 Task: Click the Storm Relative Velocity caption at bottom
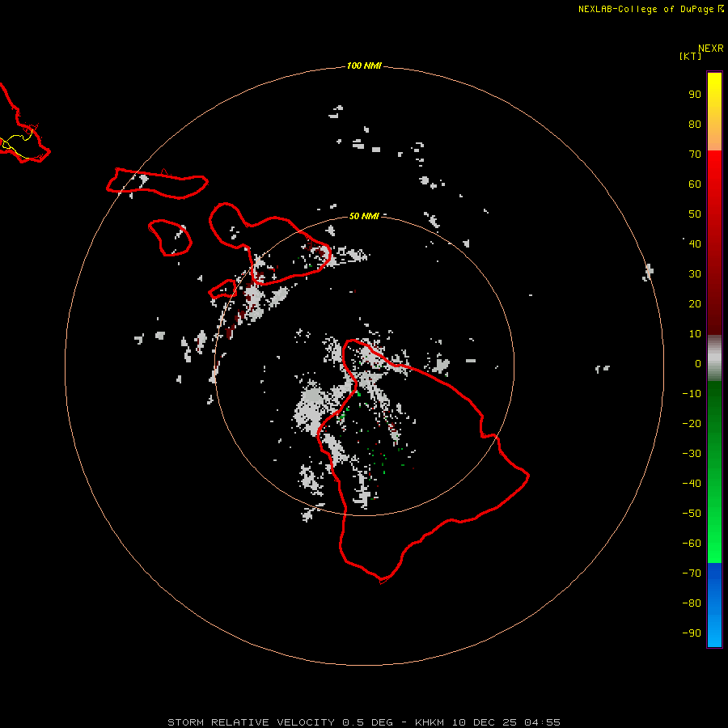(363, 722)
